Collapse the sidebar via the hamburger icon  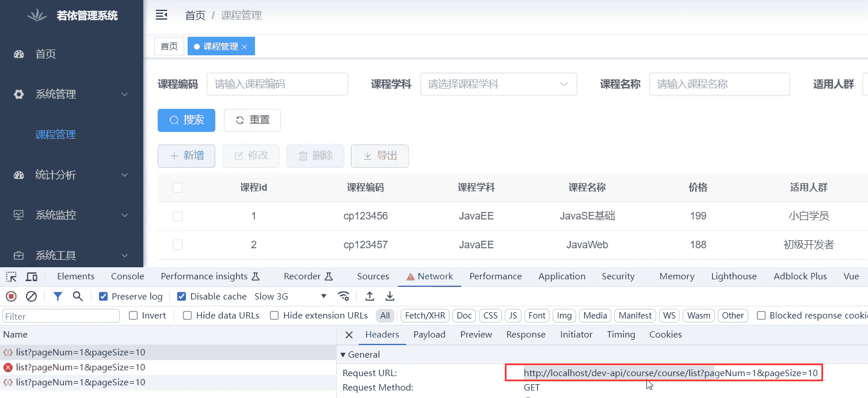[x=161, y=15]
